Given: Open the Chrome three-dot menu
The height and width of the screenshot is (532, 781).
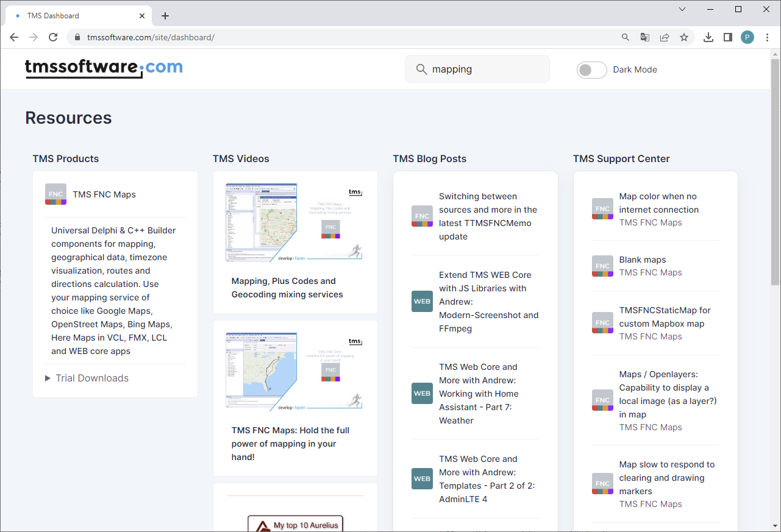Looking at the screenshot, I should pos(767,37).
